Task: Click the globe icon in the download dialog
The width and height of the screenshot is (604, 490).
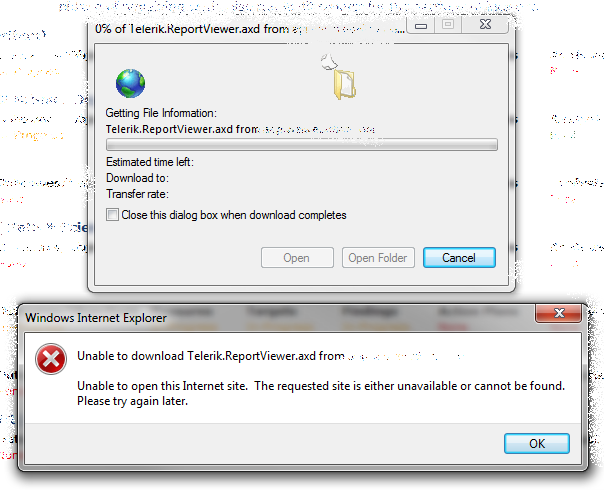Action: click(131, 83)
